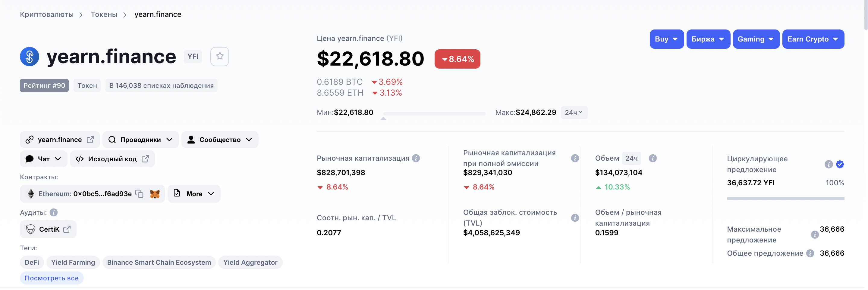Click the yearn.finance logo icon
The height and width of the screenshot is (290, 868).
point(30,57)
